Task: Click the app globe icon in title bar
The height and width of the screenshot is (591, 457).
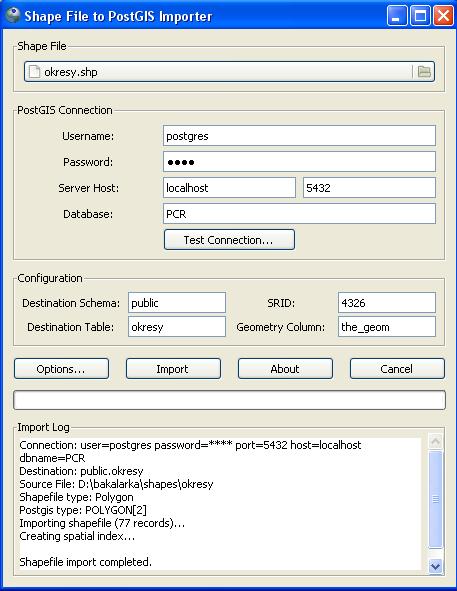Action: point(13,15)
